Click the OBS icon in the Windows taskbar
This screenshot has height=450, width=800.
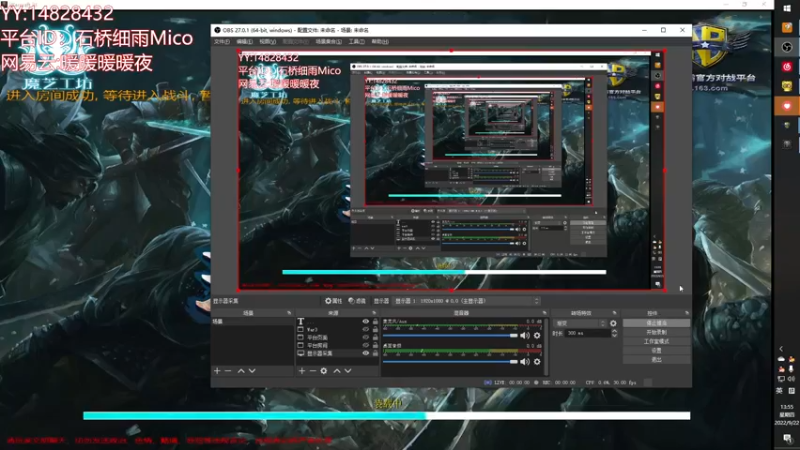pos(787,47)
